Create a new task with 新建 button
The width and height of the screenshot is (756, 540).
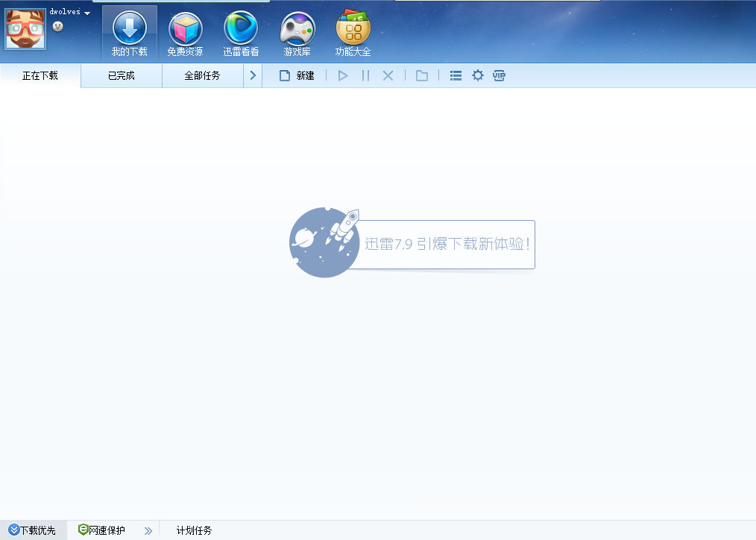click(x=297, y=75)
